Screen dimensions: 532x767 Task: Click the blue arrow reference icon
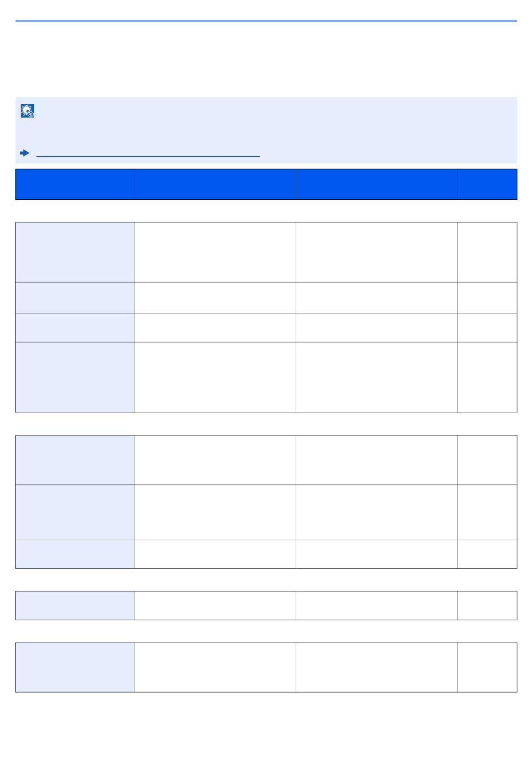(25, 153)
